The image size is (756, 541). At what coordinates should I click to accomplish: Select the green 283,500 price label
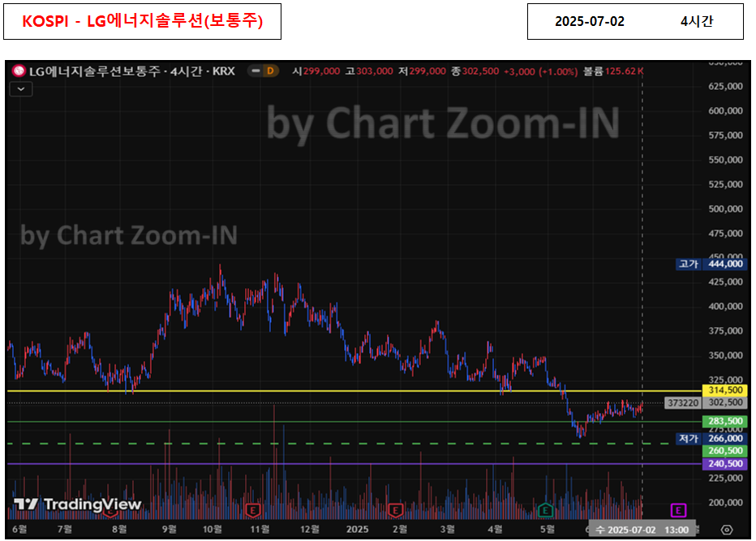click(x=725, y=421)
